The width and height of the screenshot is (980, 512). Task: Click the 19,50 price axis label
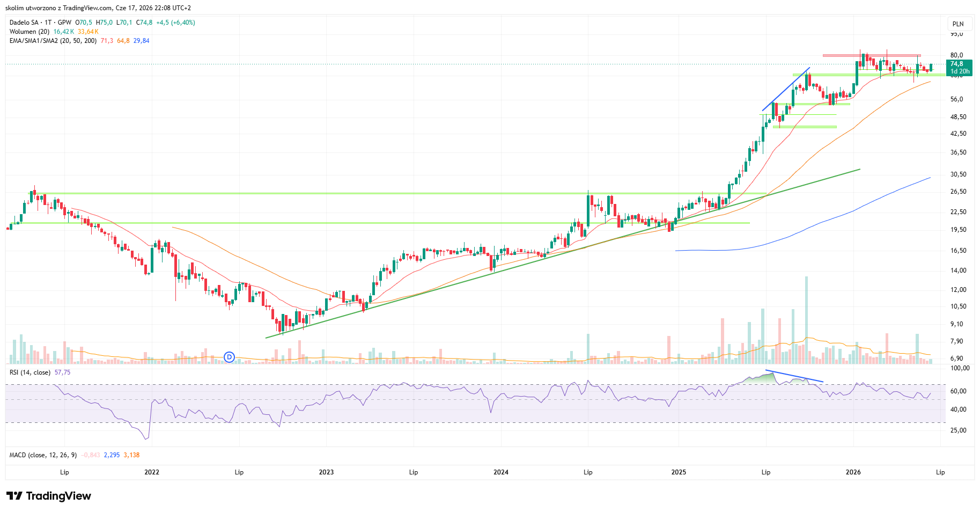[x=959, y=230]
